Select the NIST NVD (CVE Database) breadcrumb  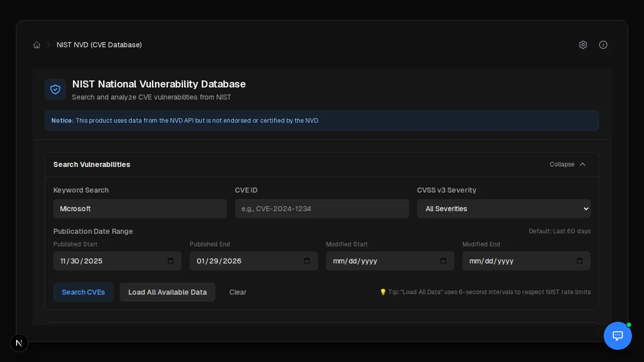(99, 45)
